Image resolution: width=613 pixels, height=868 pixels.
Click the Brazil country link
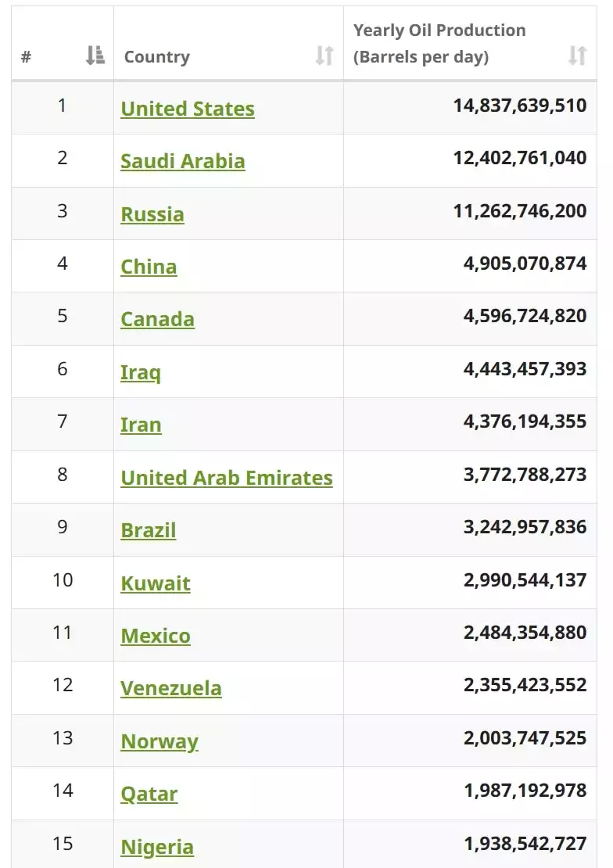148,529
